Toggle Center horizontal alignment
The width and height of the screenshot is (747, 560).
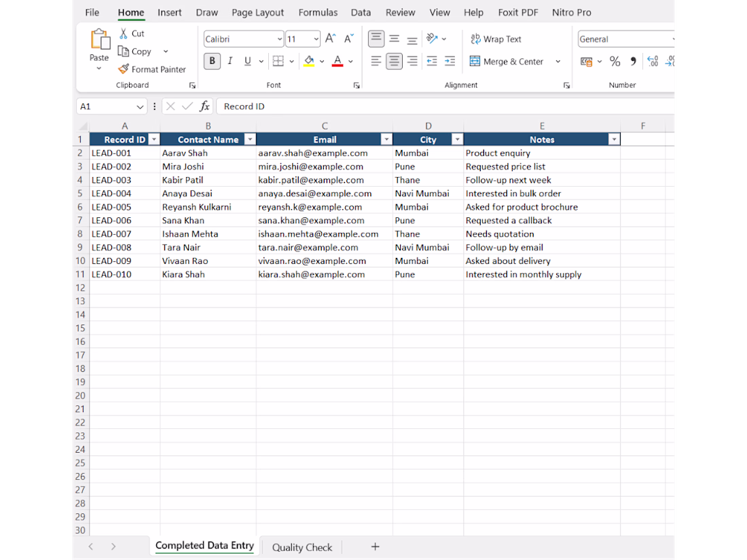pos(394,61)
